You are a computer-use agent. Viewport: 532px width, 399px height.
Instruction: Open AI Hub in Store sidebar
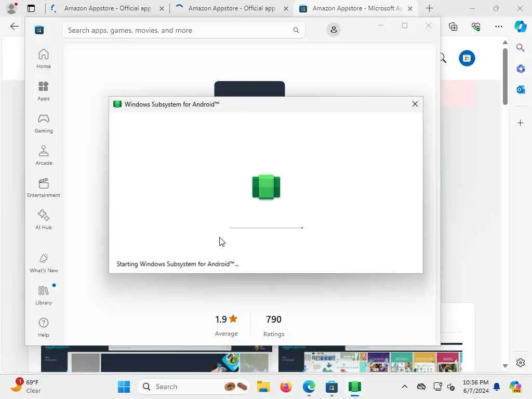tap(44, 220)
